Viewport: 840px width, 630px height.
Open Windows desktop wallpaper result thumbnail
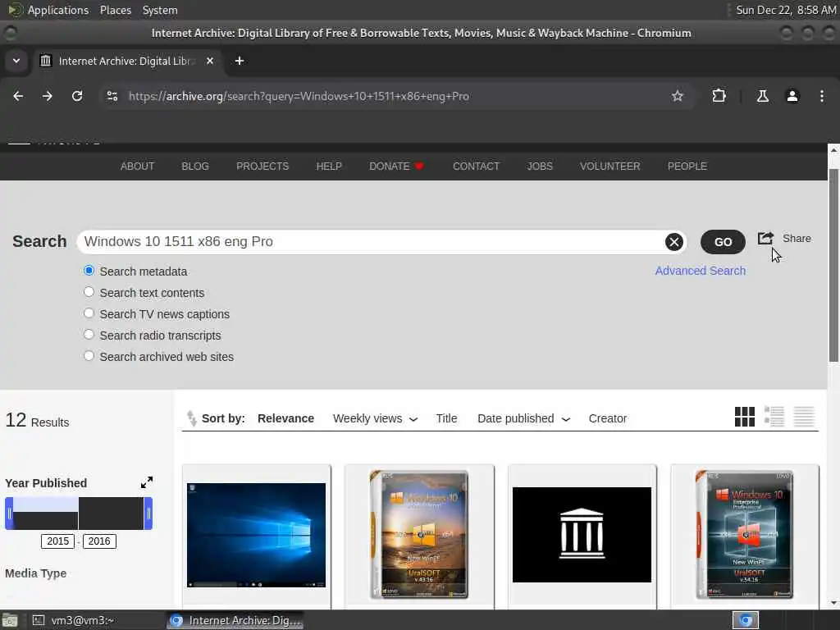[x=256, y=535]
